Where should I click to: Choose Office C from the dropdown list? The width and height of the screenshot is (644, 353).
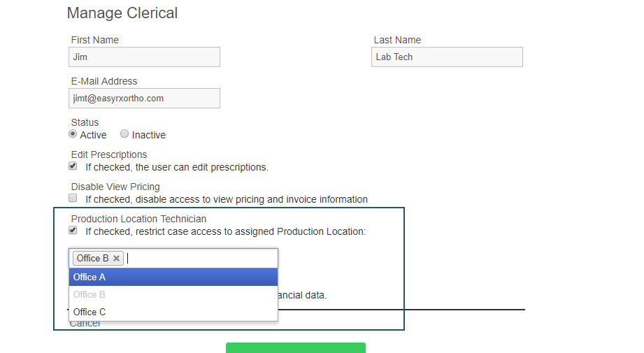pos(173,312)
